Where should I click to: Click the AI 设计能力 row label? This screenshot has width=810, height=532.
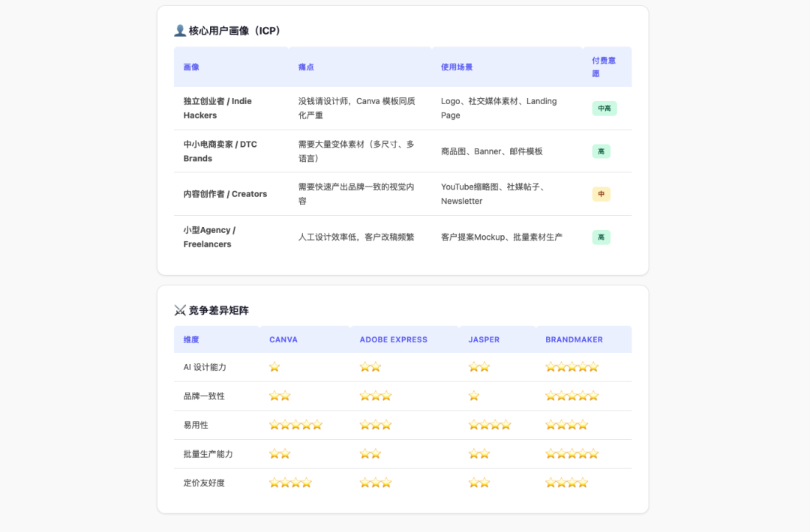click(205, 367)
